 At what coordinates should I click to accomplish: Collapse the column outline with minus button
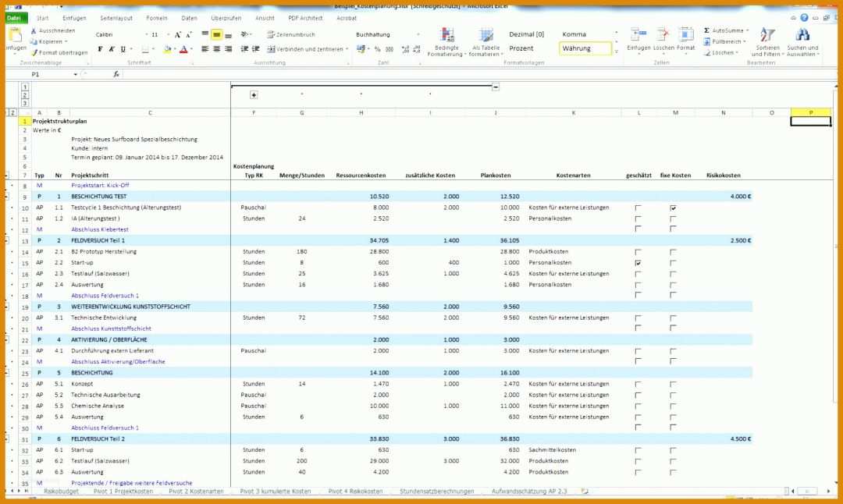click(496, 87)
